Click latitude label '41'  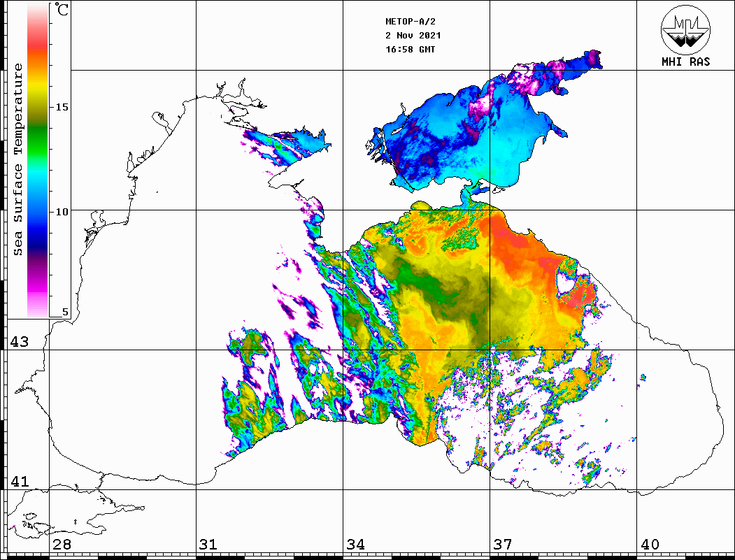click(19, 482)
